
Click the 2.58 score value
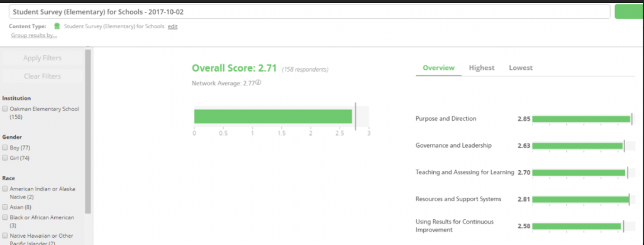tap(524, 226)
